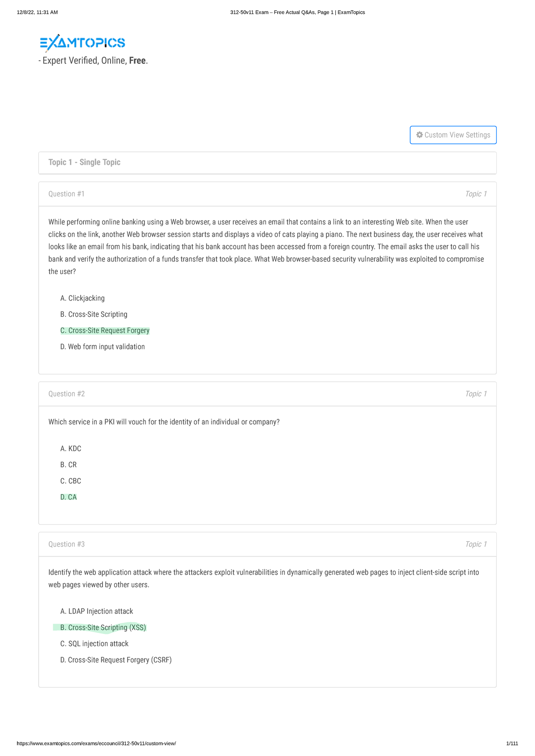Click the gear icon in Custom View Settings
This screenshot has height=756, width=535.
pos(420,135)
